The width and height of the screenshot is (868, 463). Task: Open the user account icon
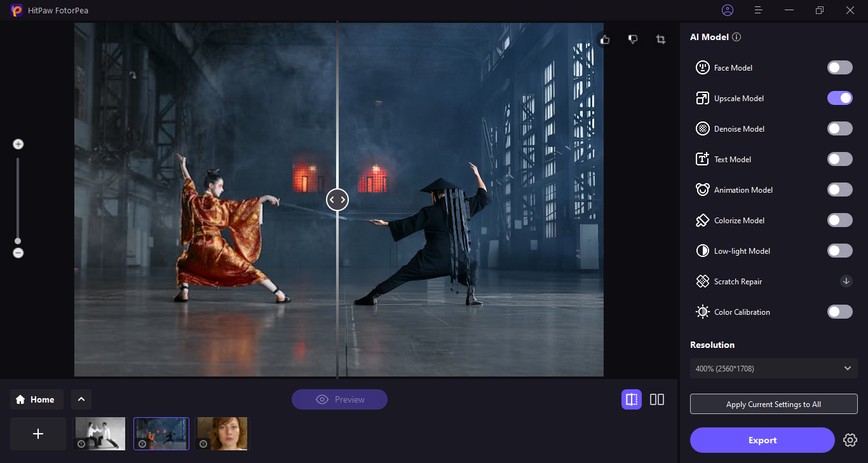(x=728, y=10)
